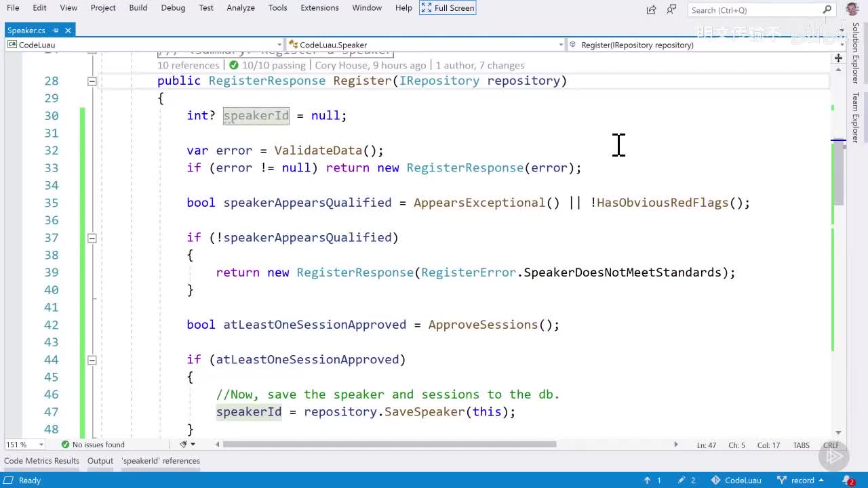Click the Ch: 5 character indicator
This screenshot has width=868, height=488.
click(x=736, y=445)
